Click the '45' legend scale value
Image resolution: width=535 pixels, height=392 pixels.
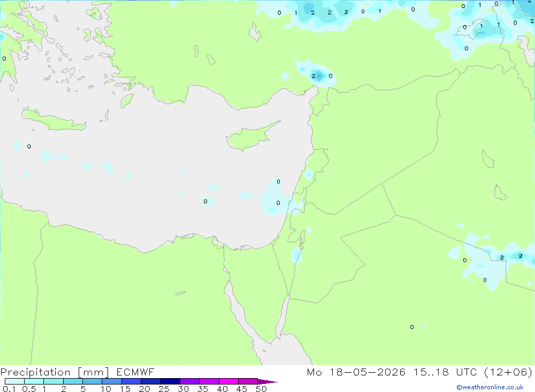point(242,389)
